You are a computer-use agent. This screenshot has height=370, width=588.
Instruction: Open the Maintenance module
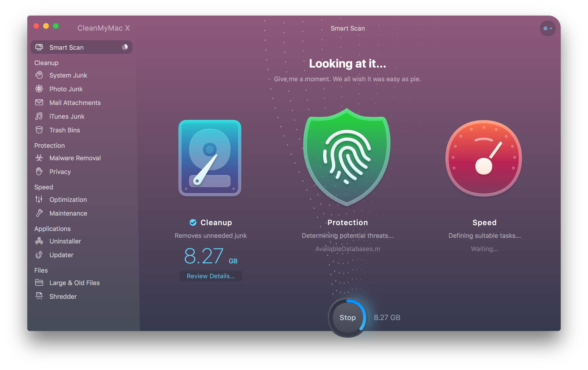point(68,213)
